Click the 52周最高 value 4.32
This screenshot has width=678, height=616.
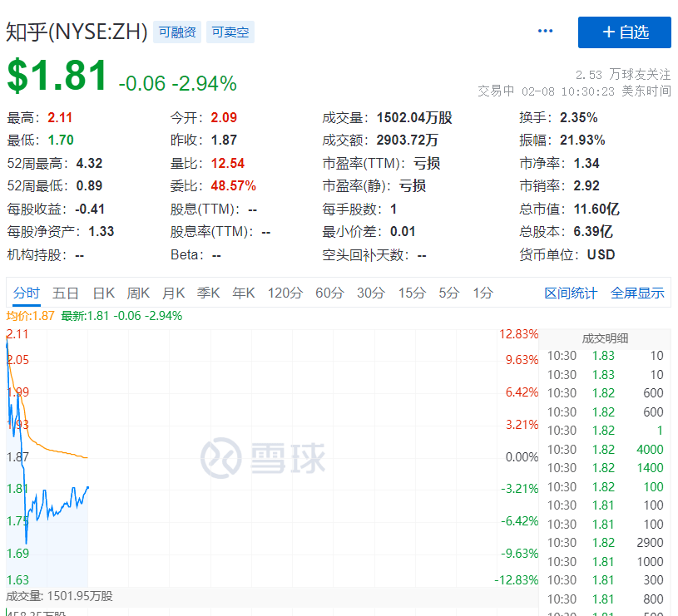click(89, 163)
